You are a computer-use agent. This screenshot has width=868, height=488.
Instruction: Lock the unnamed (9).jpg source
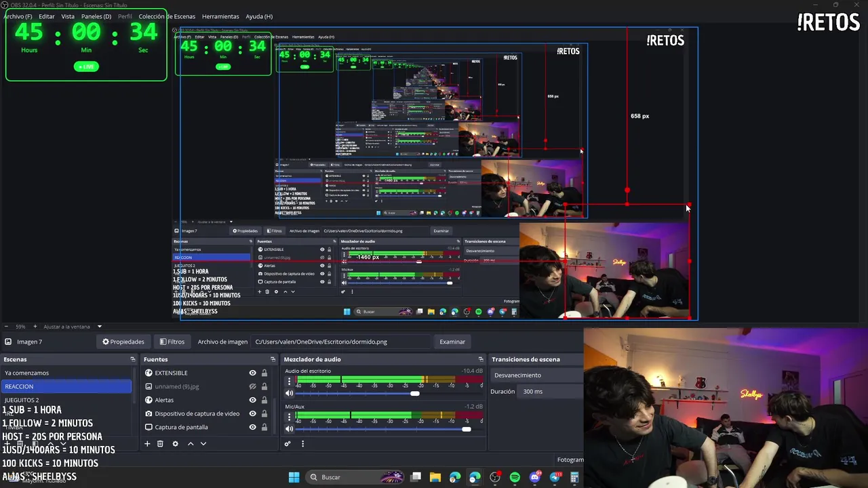pyautogui.click(x=264, y=386)
